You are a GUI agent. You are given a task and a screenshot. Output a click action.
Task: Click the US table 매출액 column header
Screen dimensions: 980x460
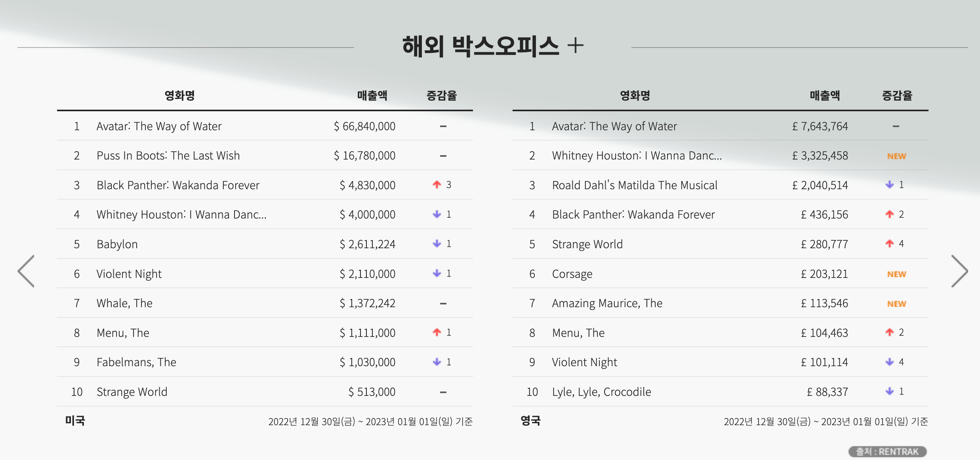(372, 95)
